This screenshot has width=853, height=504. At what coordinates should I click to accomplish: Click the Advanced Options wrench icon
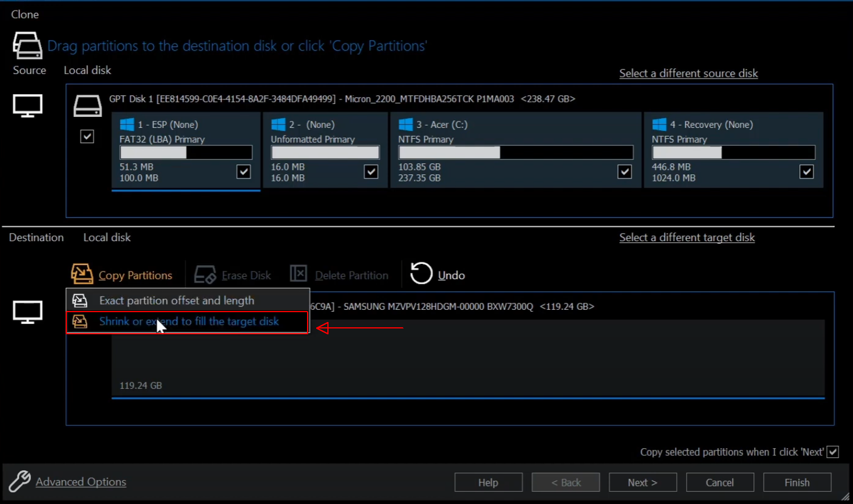coord(20,481)
